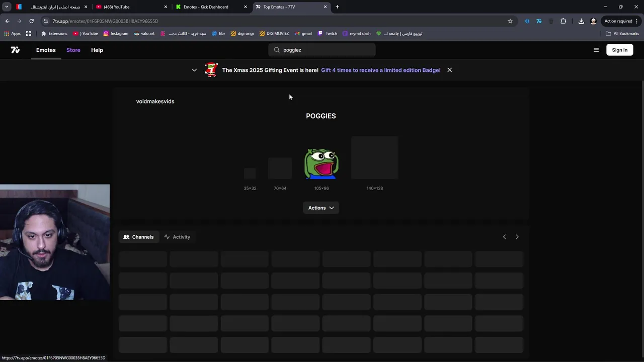Open the limited edition Badge gifting link
The width and height of the screenshot is (644, 362).
tap(380, 70)
